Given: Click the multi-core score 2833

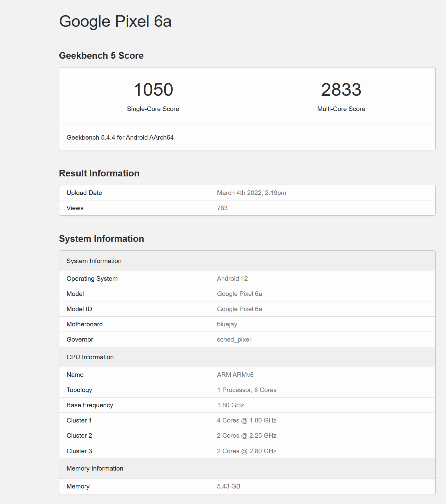Looking at the screenshot, I should click(341, 90).
